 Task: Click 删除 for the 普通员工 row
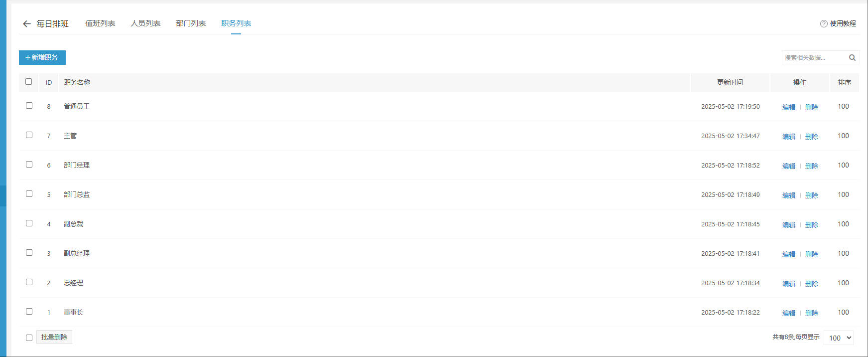[812, 107]
